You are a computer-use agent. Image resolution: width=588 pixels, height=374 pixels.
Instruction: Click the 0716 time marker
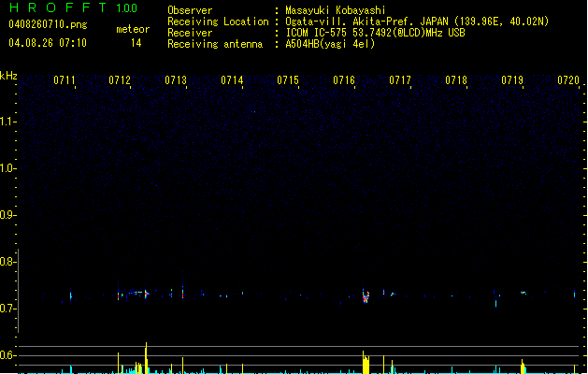coord(344,80)
